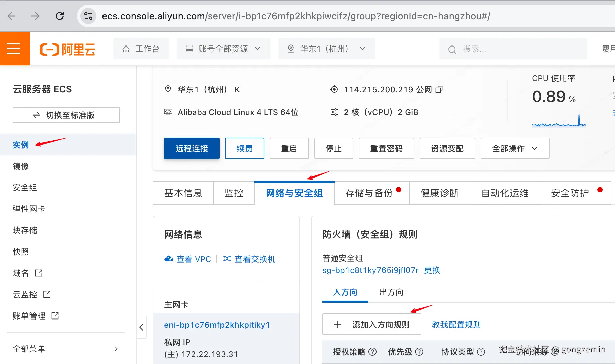Open the 华东1（杭州） region selector
Screen dimensions: 615x364
327,49
